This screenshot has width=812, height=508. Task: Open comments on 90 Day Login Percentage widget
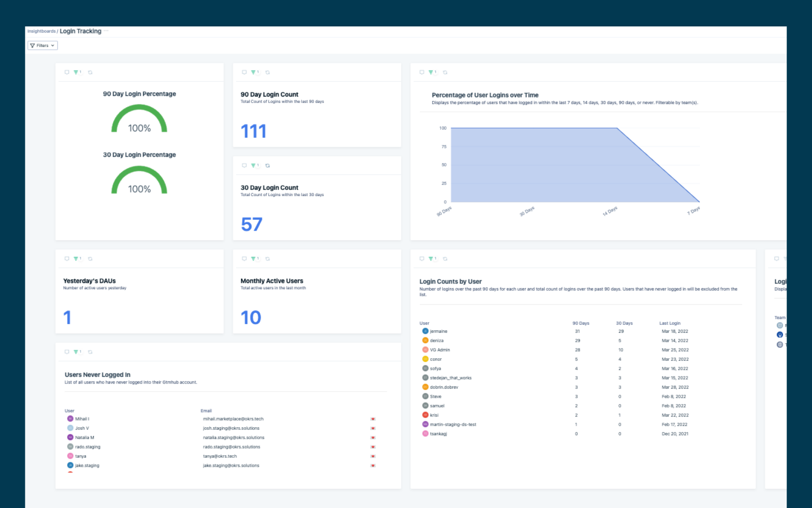click(x=66, y=72)
